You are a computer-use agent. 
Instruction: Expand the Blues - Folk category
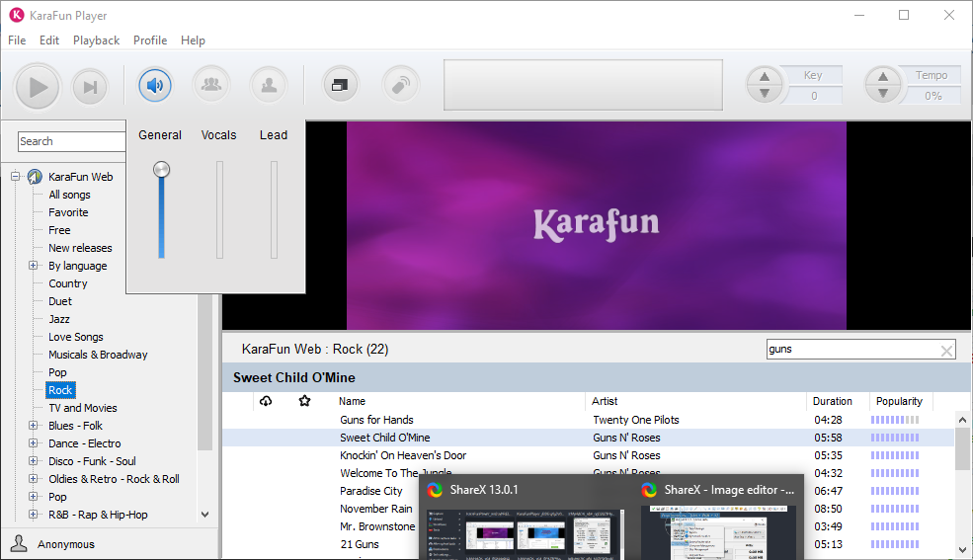[x=34, y=426]
